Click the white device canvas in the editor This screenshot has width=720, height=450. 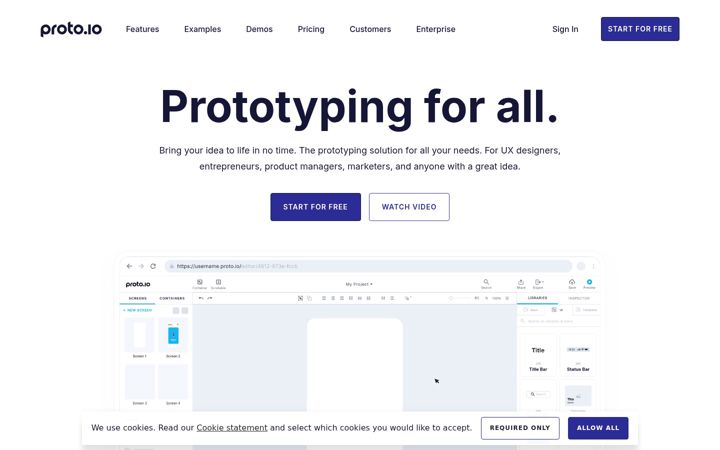(x=355, y=367)
